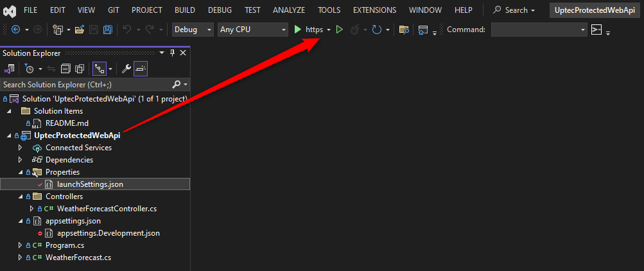Switch views using Solution Explorer's first toolbar icon
The width and height of the screenshot is (644, 271).
coord(10,69)
